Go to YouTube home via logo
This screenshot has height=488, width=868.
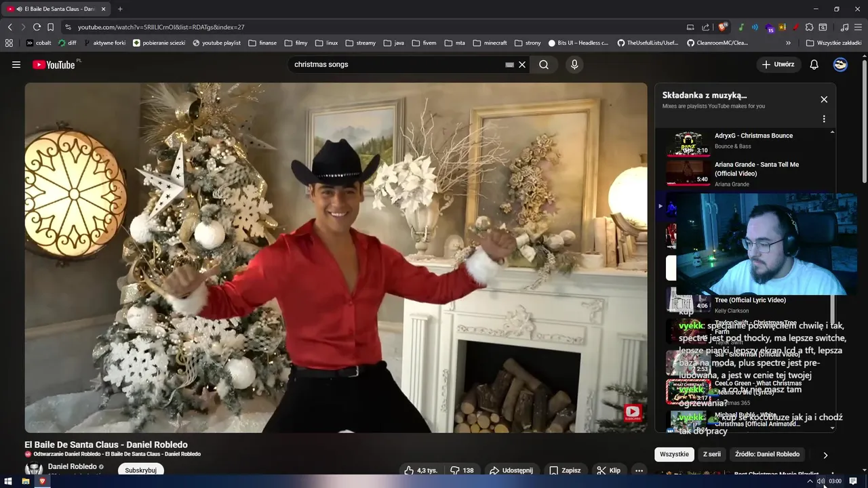pyautogui.click(x=54, y=64)
